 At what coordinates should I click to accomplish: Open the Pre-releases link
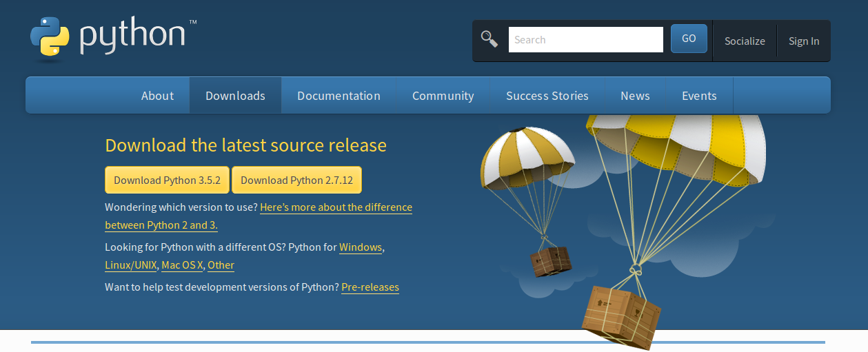click(x=370, y=287)
